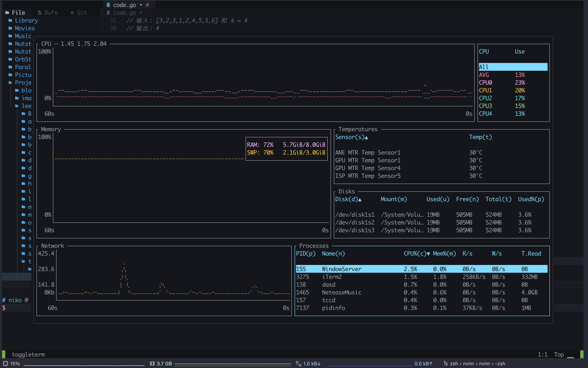Sort processes by Name(n) column
Screen dimensions: 588x368
tap(333, 254)
